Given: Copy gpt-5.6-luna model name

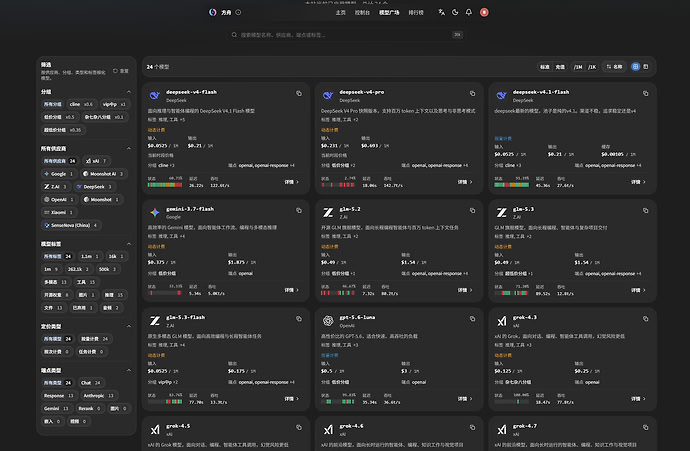Looking at the screenshot, I should 472,319.
